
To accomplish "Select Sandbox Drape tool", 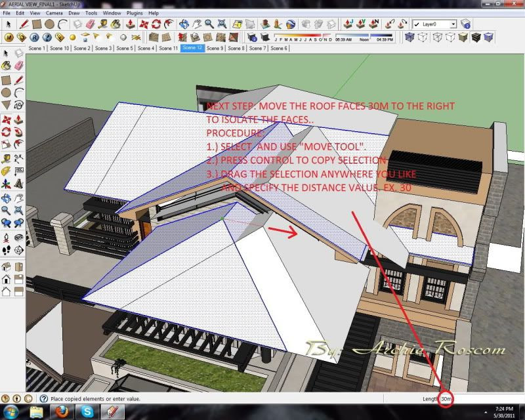I will pyautogui.click(x=207, y=37).
